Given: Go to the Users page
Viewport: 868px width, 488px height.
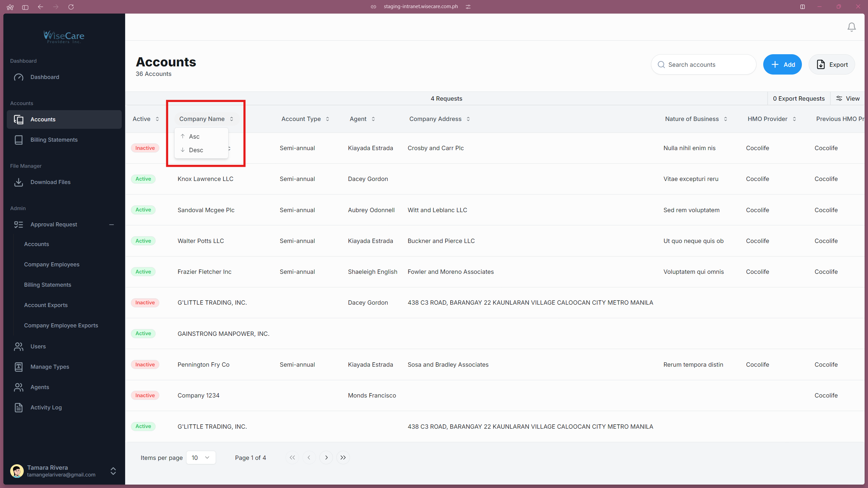Looking at the screenshot, I should (38, 346).
